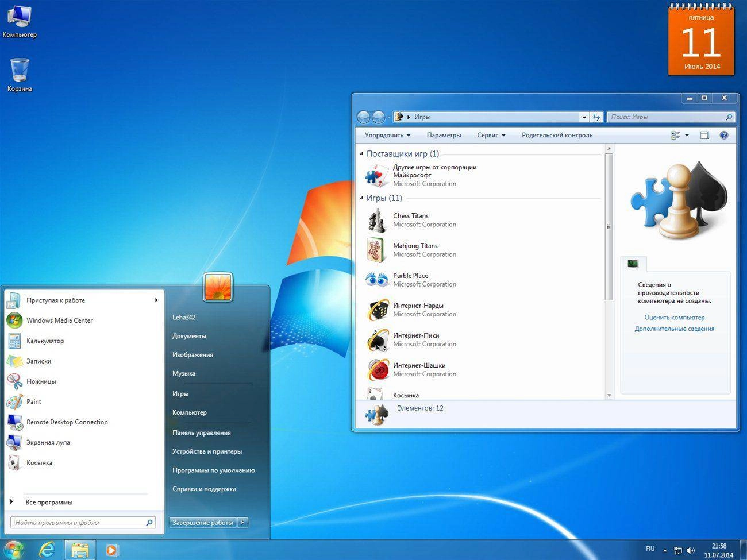Click the Интернет-Нарды game icon
The height and width of the screenshot is (560, 747).
378,310
